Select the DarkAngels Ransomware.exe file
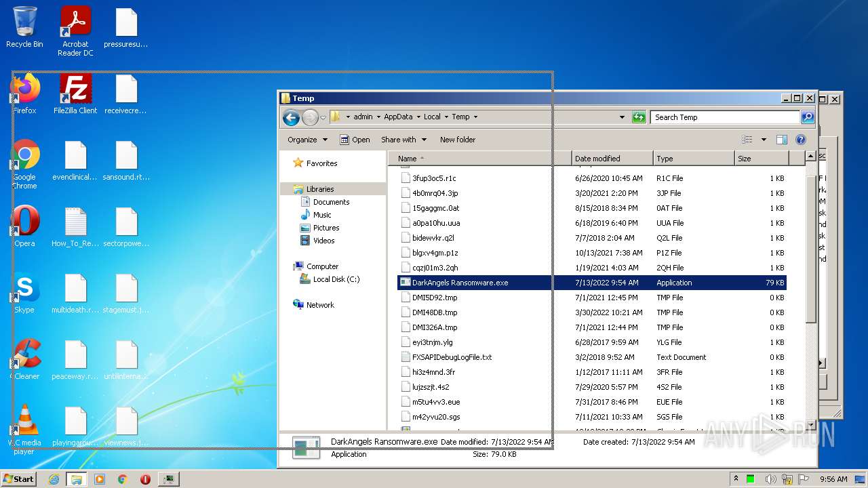The height and width of the screenshot is (488, 868). 592,283
